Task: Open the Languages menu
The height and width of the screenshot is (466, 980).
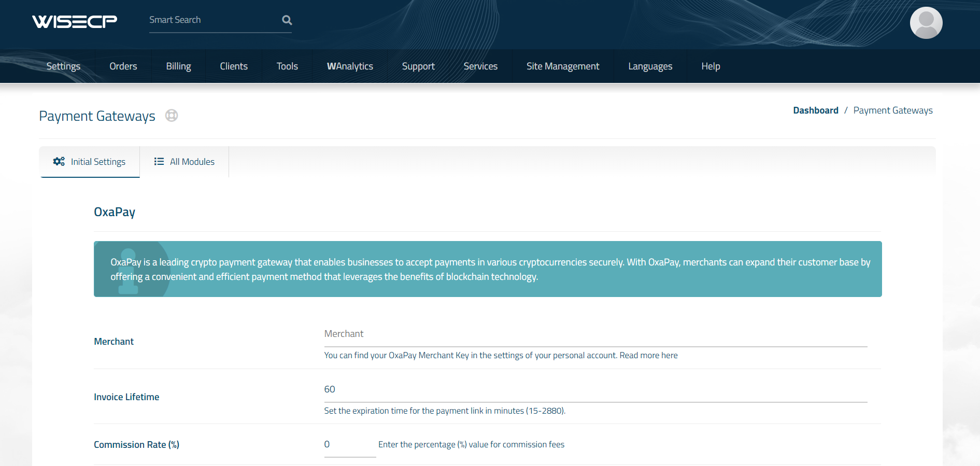Action: (650, 66)
